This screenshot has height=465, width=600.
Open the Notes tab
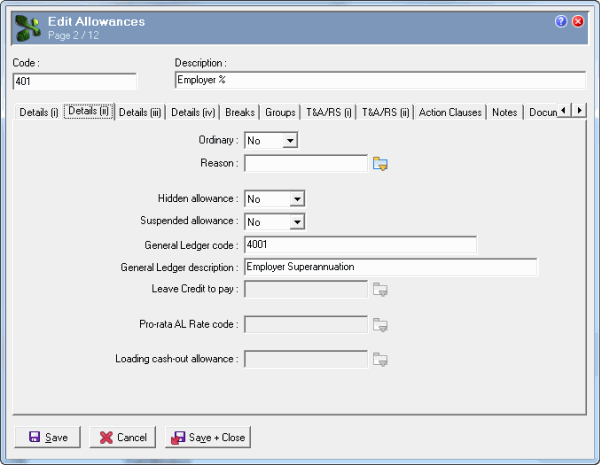click(504, 113)
